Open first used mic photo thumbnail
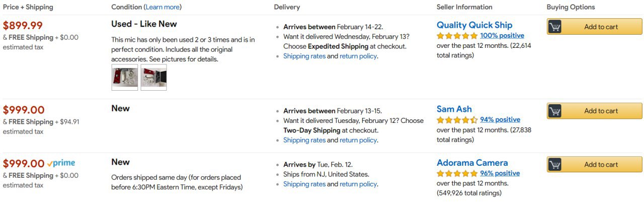644x205 pixels. click(x=124, y=78)
